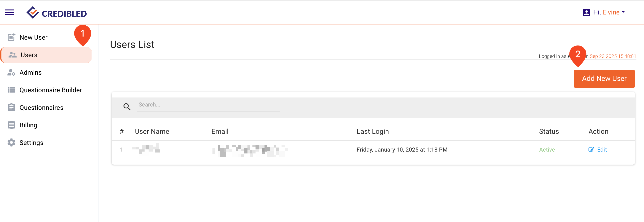
Task: Click the New User icon
Action: tap(11, 37)
